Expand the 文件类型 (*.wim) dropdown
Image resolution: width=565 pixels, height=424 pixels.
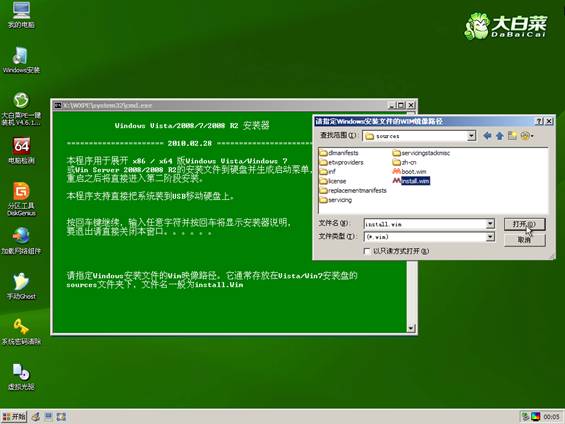(490, 237)
